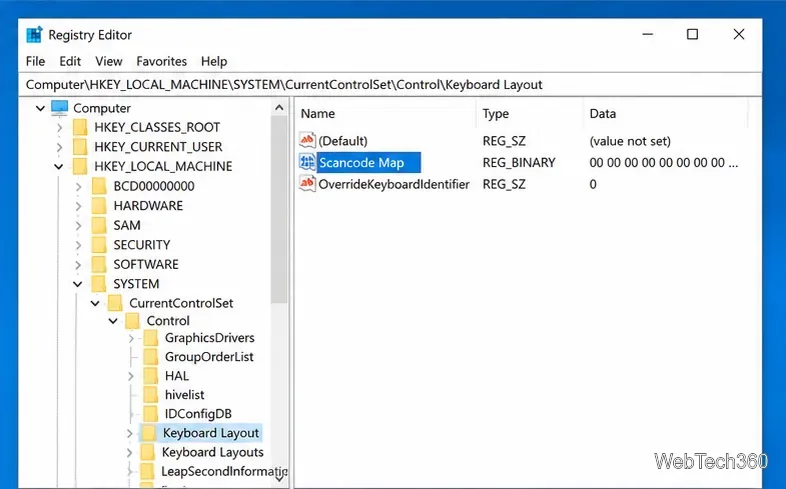Click the OverrideKeyboardIdentifier string value icon
Image resolution: width=786 pixels, height=489 pixels.
click(307, 183)
